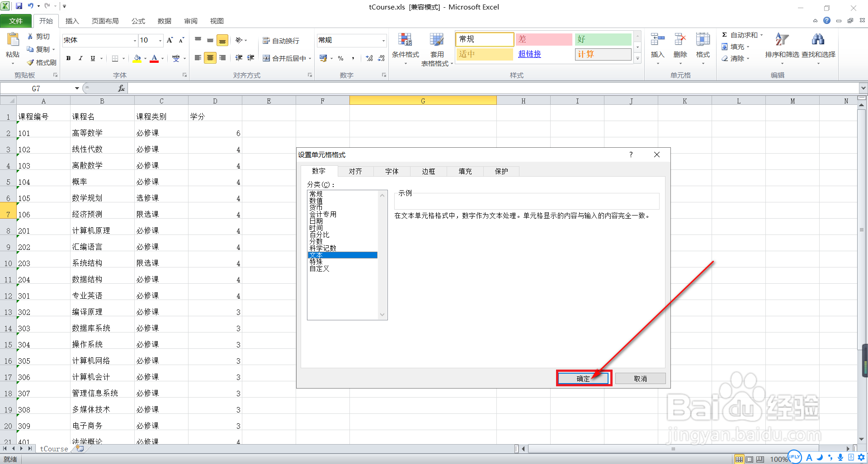Screen dimensions: 868x464
Task: Open the 常规 number format dropdown
Action: tap(383, 40)
